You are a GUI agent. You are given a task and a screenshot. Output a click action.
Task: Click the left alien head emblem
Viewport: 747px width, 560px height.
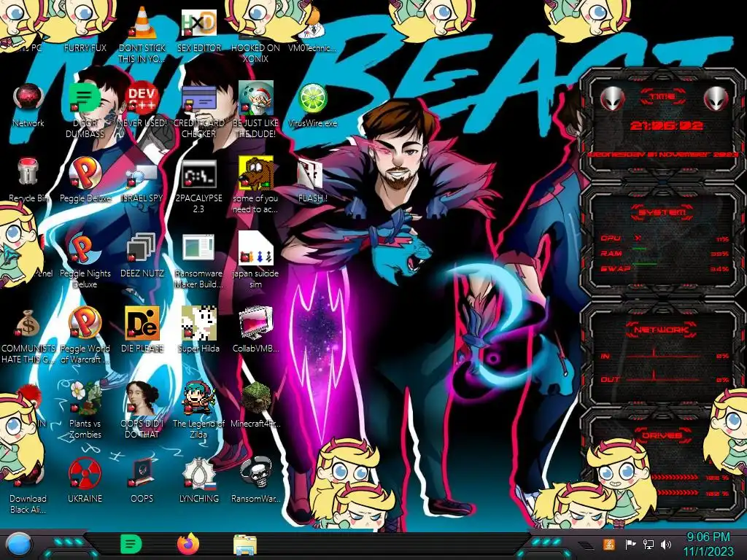coord(612,99)
